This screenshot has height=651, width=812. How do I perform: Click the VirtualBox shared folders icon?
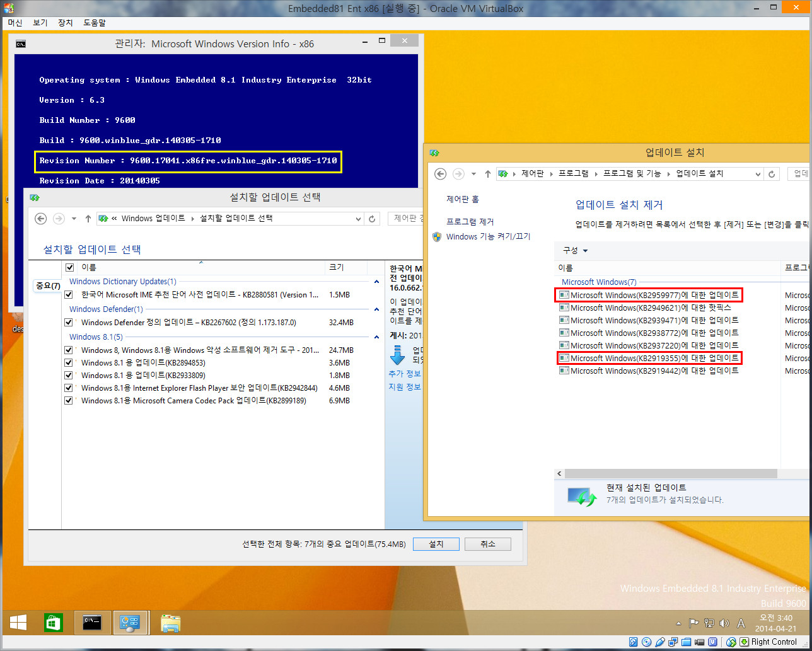pyautogui.click(x=687, y=642)
